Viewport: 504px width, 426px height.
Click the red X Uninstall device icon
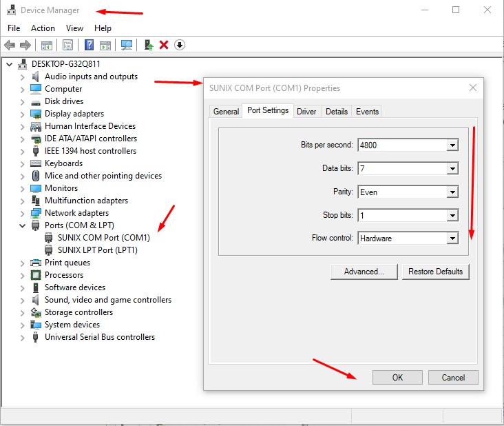[164, 45]
